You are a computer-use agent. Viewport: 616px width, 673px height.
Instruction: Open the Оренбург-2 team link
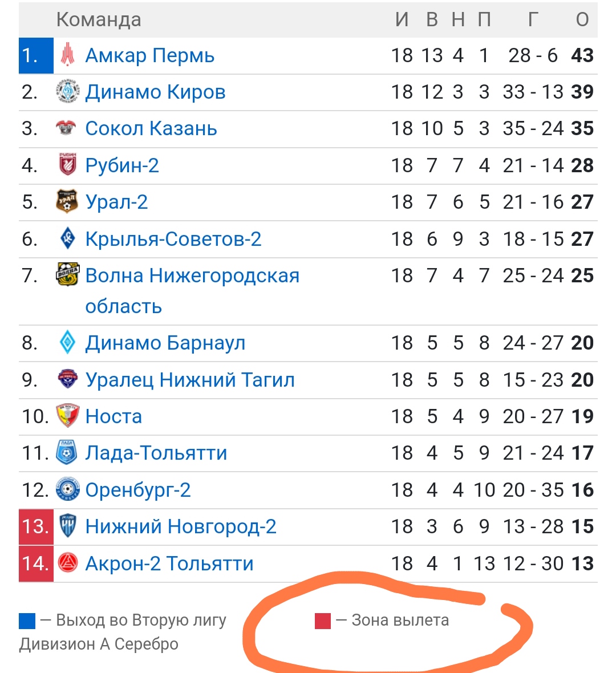click(x=138, y=490)
